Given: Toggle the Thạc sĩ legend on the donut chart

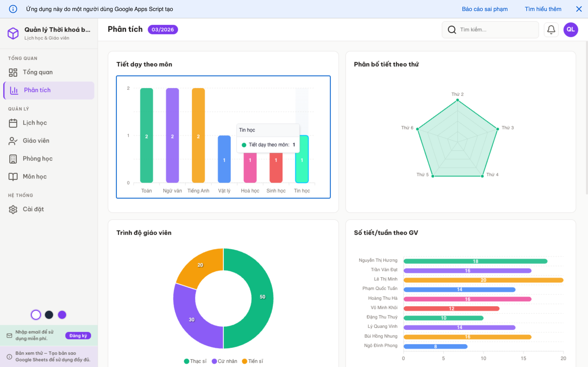Looking at the screenshot, I should tap(195, 361).
